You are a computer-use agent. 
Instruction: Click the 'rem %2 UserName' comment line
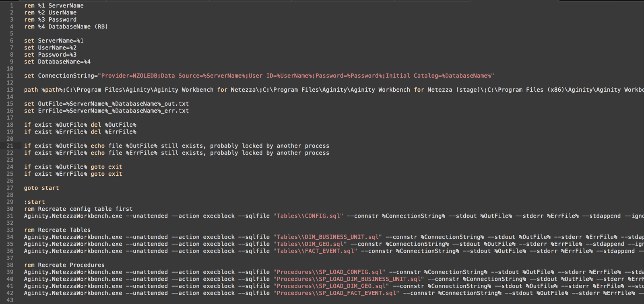pos(50,12)
